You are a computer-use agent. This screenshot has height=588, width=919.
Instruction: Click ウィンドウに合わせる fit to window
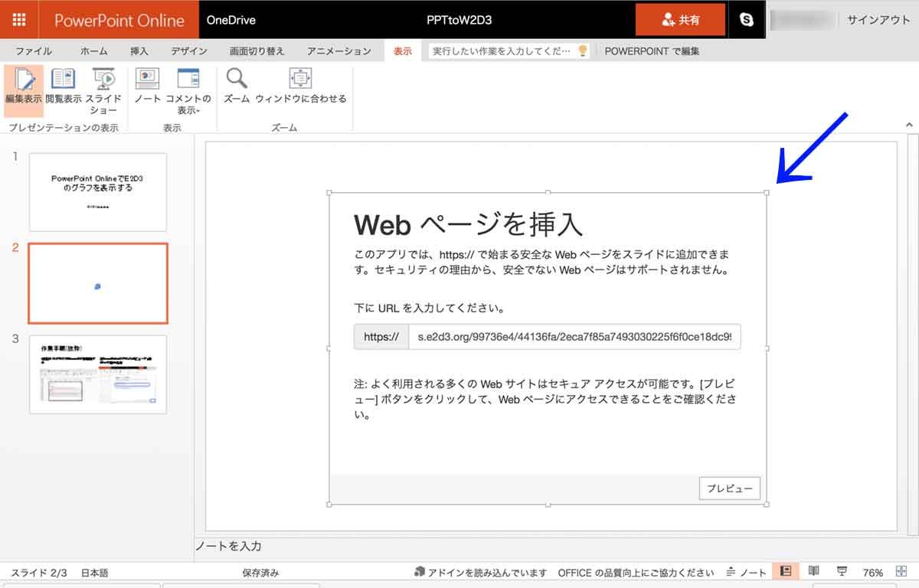click(x=301, y=87)
